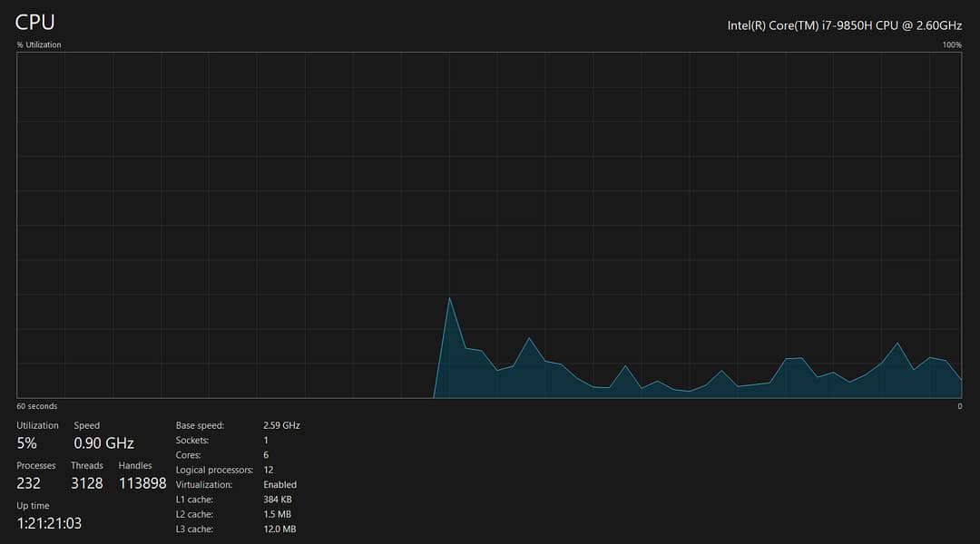The height and width of the screenshot is (544, 980).
Task: Click the 5% utilization value
Action: click(27, 443)
